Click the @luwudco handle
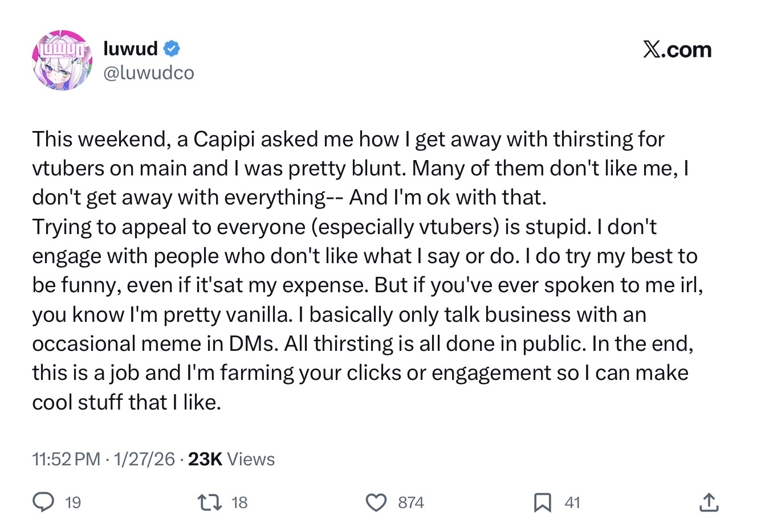Viewport: 765px width, 532px height. click(x=148, y=73)
